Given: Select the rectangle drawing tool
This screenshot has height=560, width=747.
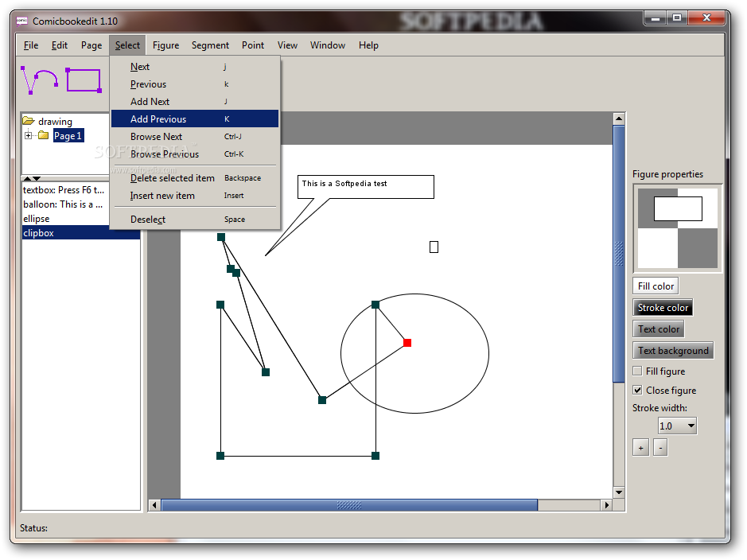Looking at the screenshot, I should (x=84, y=80).
